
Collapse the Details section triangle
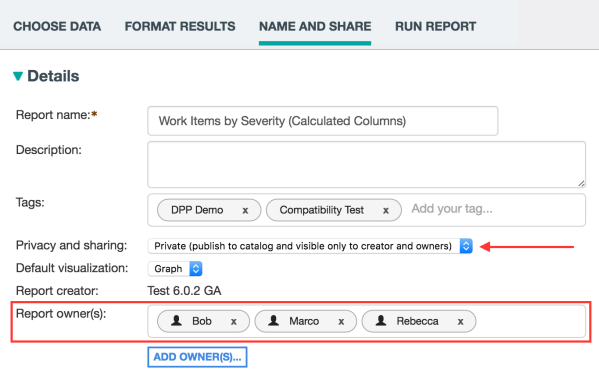18,76
